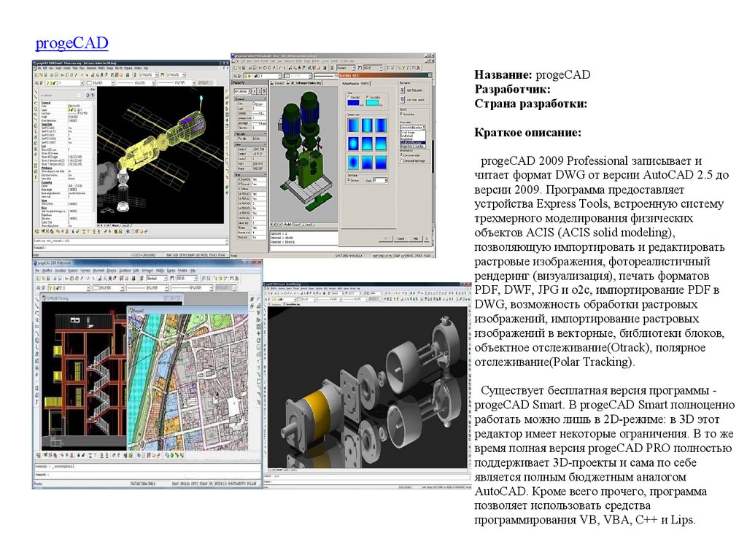
Task: Open Help menu in building section window
Action: coord(193,271)
